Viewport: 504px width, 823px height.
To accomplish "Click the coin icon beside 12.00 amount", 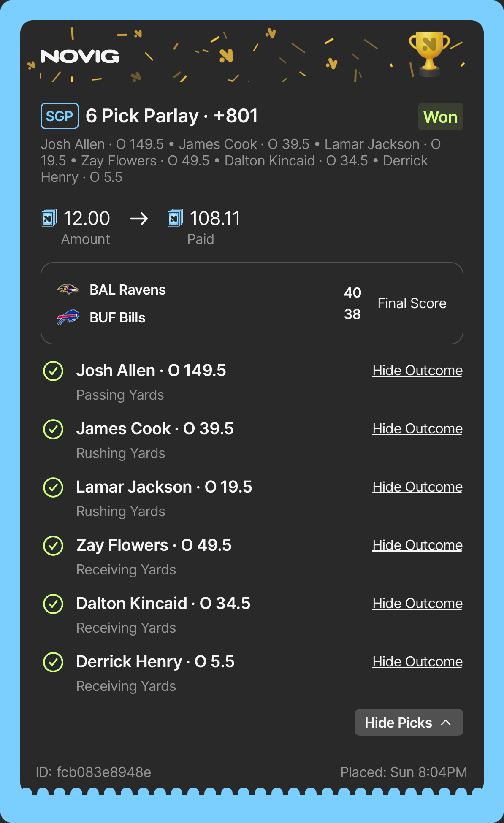I will [49, 218].
